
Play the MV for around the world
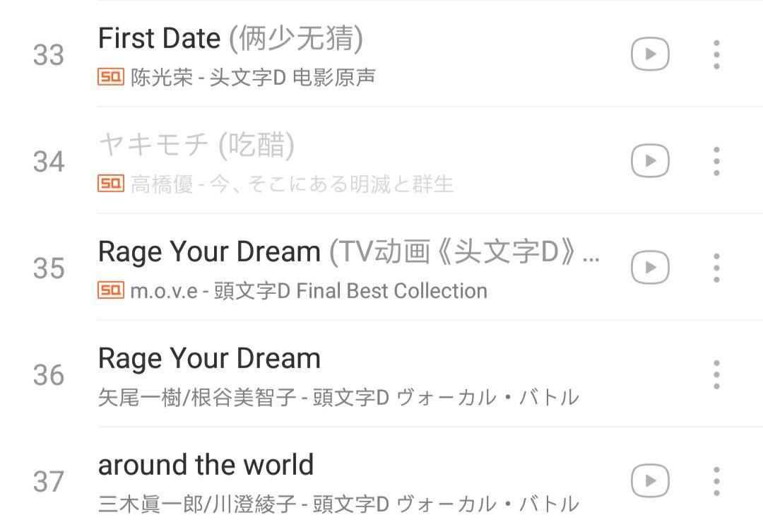coord(649,480)
